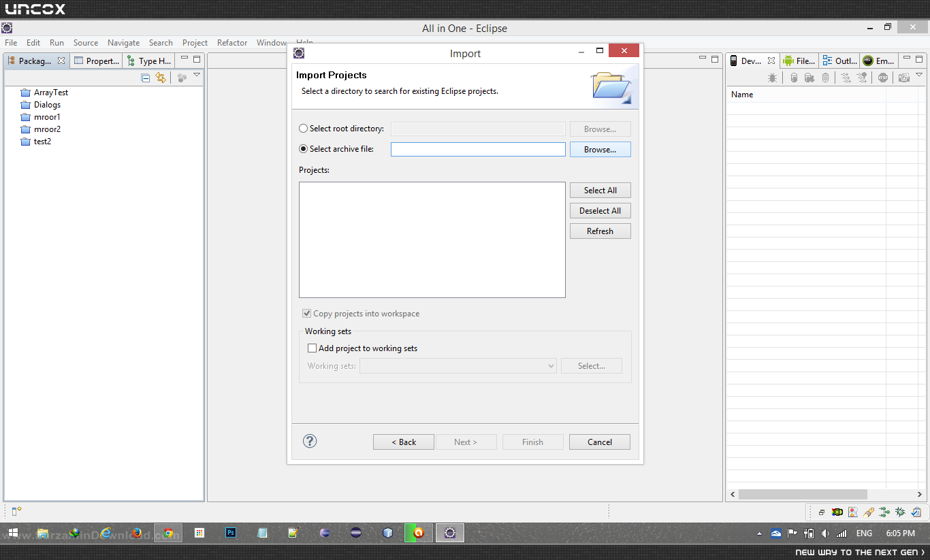Click the volume speaker tray icon

pyautogui.click(x=825, y=533)
